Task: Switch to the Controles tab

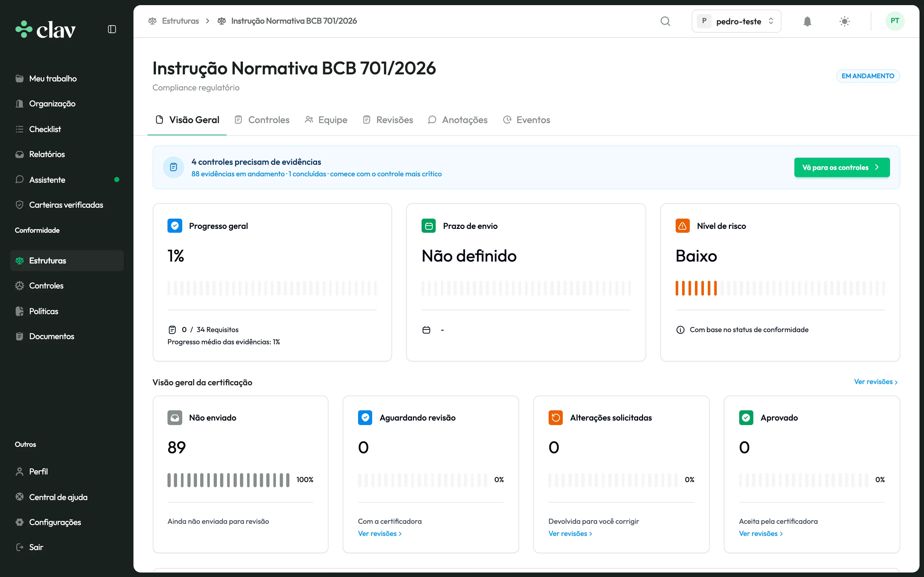Action: point(262,120)
